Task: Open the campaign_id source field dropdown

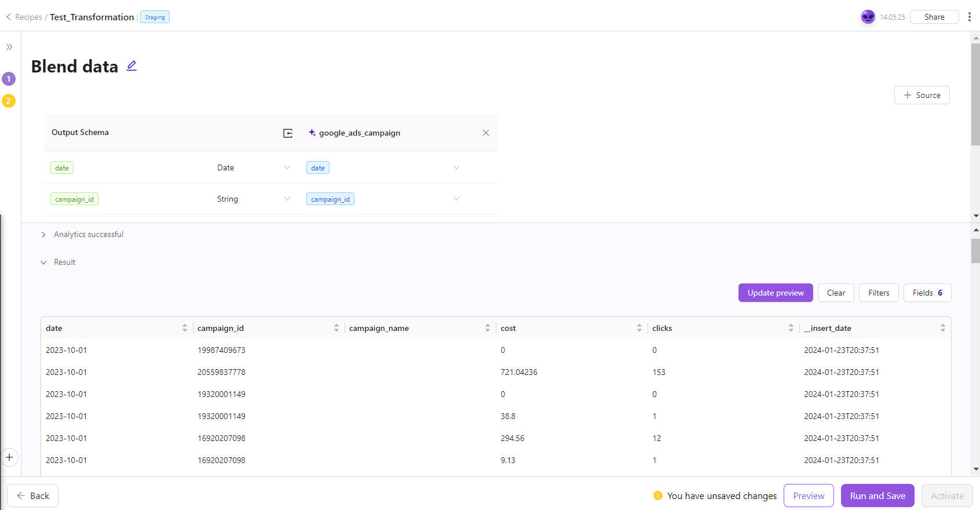Action: [x=456, y=199]
